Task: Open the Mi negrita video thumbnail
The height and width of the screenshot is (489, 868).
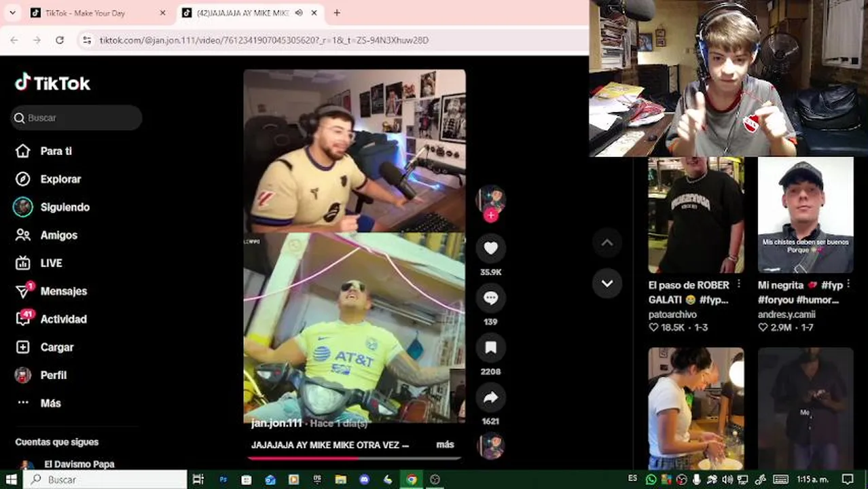Action: click(x=806, y=215)
